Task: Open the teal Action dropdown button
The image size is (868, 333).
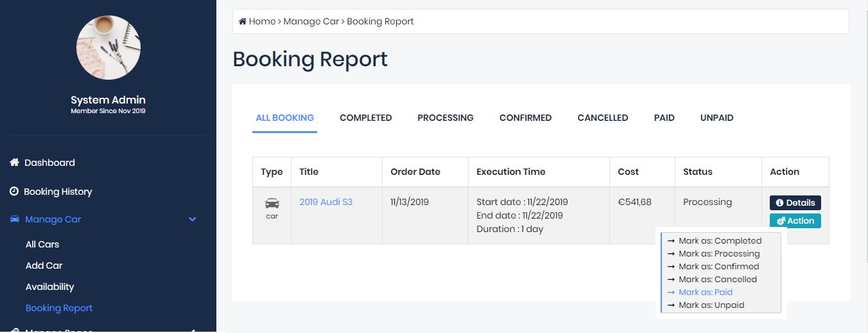Action: click(795, 221)
